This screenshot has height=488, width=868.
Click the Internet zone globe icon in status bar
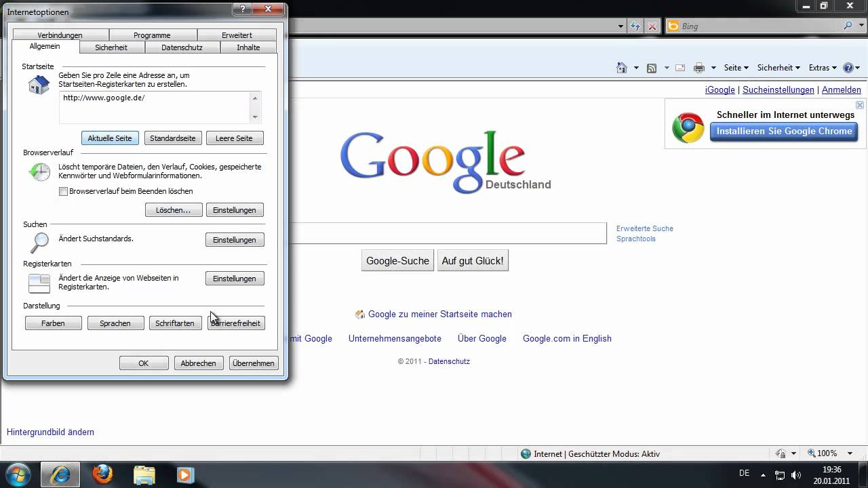(x=526, y=454)
